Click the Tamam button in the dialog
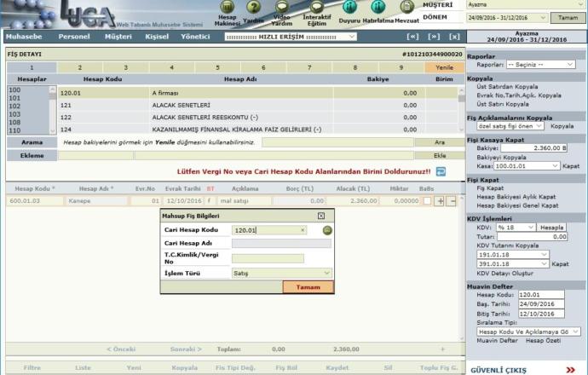The width and height of the screenshot is (588, 375). [x=308, y=287]
